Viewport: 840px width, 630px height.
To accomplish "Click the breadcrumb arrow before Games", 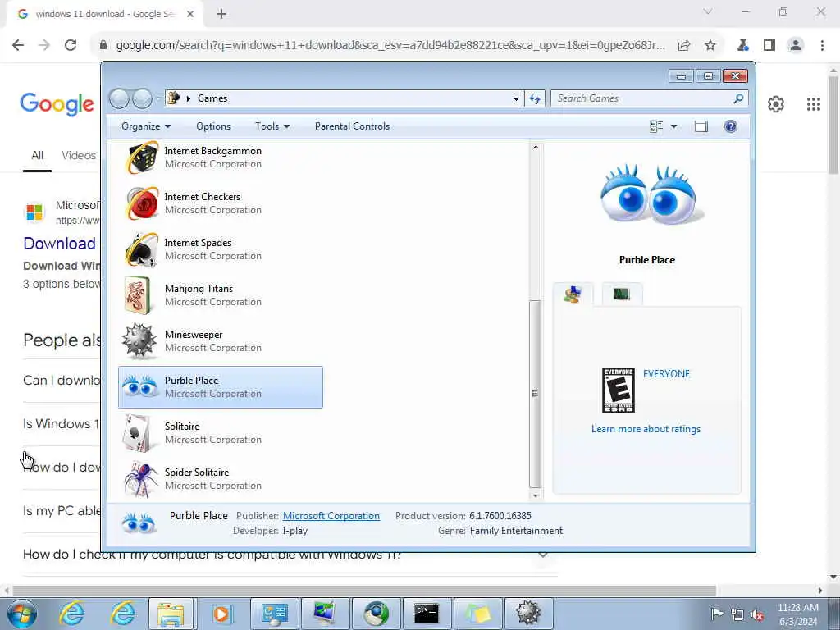I will click(189, 98).
